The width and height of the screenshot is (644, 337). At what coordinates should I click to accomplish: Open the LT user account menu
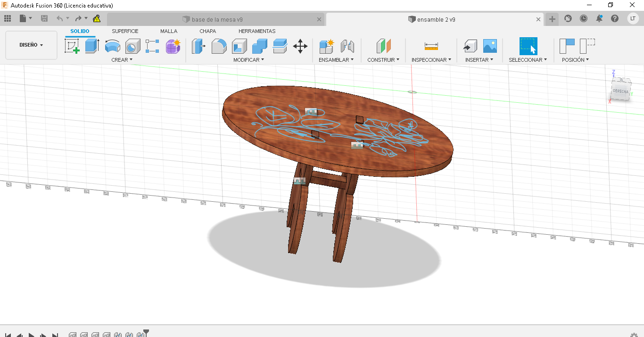pyautogui.click(x=633, y=18)
